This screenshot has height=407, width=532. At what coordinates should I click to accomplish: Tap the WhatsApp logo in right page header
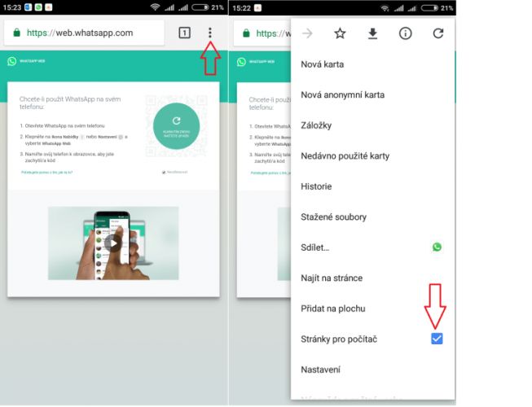click(x=241, y=62)
